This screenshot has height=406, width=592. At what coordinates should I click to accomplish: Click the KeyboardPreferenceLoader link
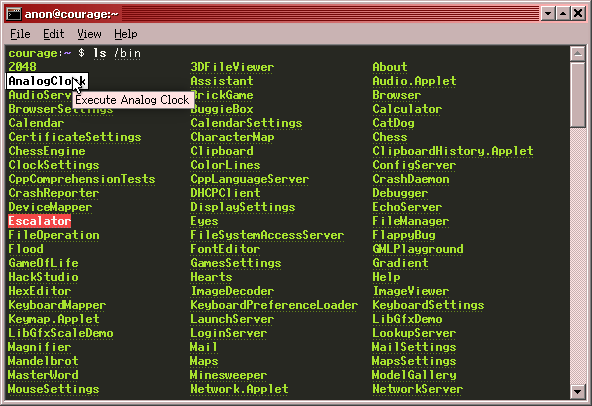tap(274, 305)
